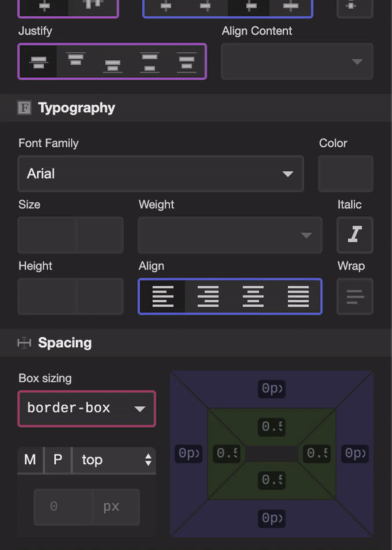Open the border-box Box sizing dropdown

pos(86,409)
